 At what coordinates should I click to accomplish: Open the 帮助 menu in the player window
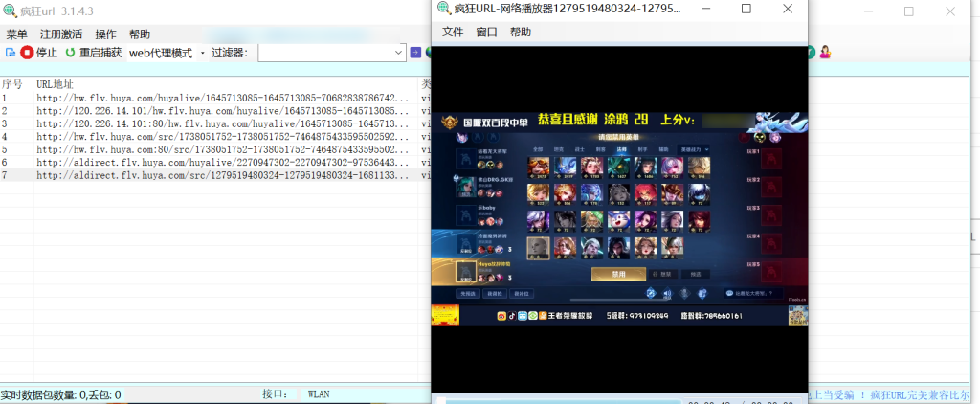point(521,32)
